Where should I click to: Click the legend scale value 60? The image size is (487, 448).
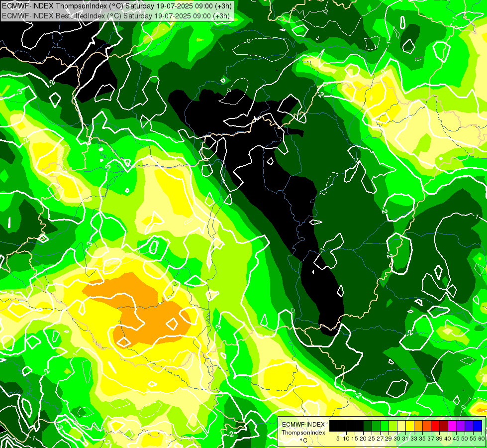(x=482, y=439)
